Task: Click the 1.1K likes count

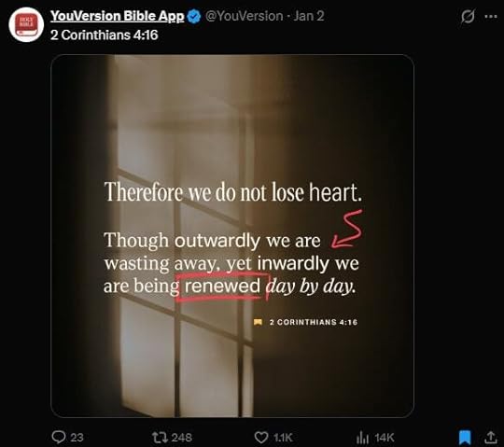Action: coord(283,438)
